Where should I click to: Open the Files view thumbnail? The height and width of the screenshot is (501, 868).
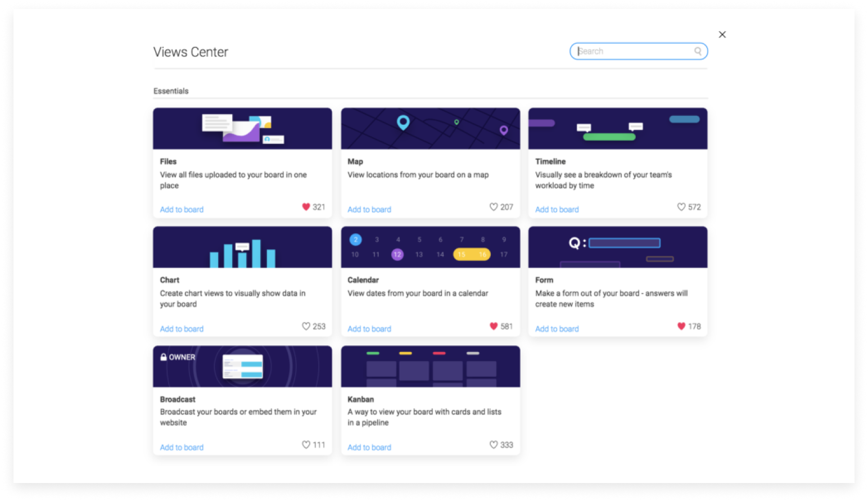click(x=242, y=129)
